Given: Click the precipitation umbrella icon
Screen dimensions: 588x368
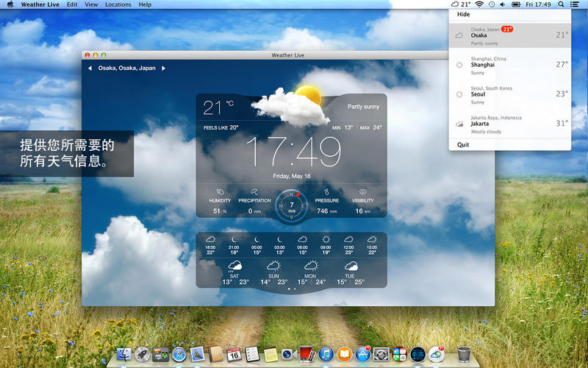Looking at the screenshot, I should 254,192.
